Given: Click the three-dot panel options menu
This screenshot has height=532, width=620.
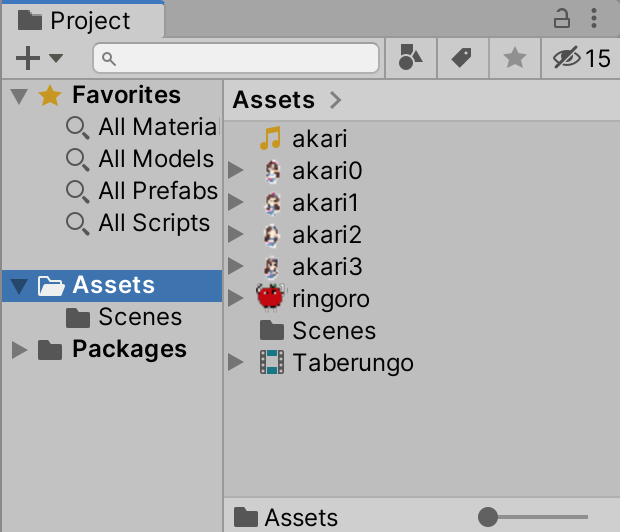Looking at the screenshot, I should [x=595, y=18].
